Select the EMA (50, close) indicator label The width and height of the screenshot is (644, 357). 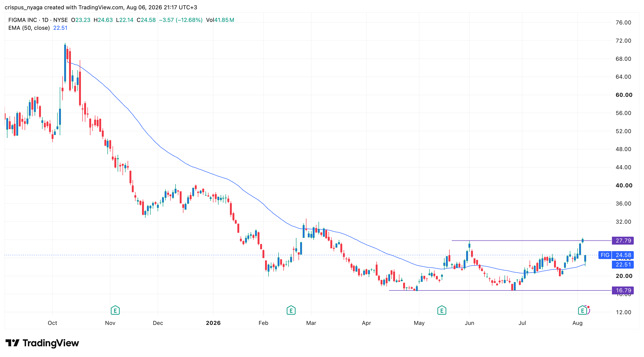(x=29, y=28)
